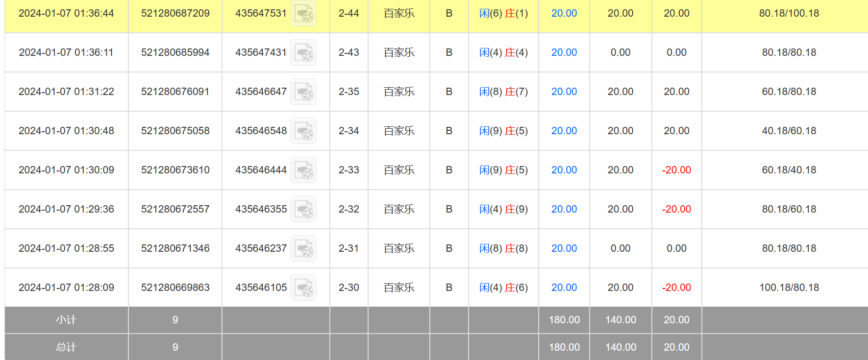Click the 闲(8) 庄(8) tie result
Viewport: 868px width, 360px height.
[503, 248]
